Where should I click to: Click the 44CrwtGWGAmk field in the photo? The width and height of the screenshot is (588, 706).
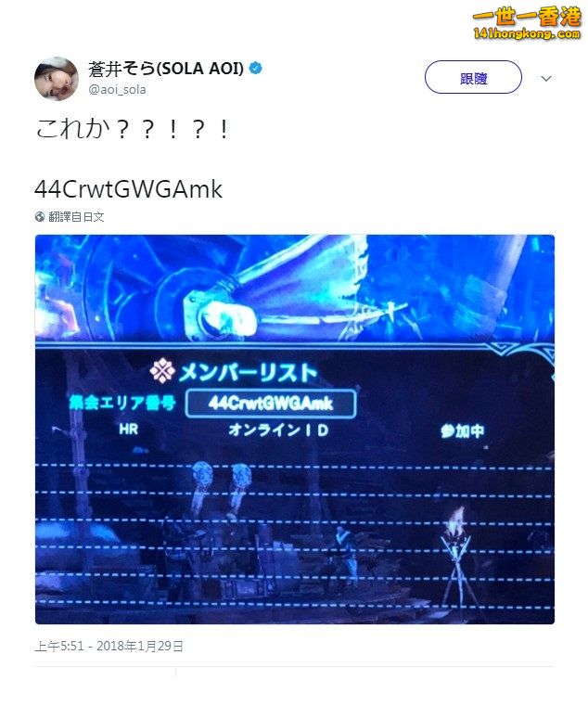[271, 403]
